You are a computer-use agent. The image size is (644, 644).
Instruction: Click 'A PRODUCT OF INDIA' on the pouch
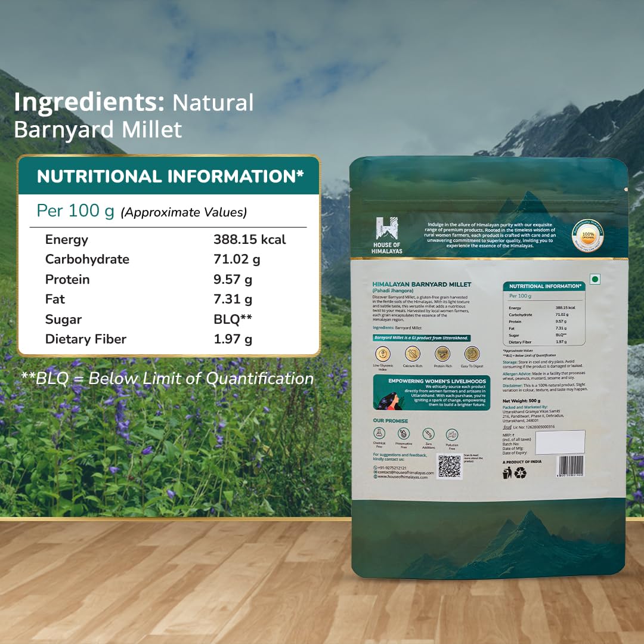[522, 462]
